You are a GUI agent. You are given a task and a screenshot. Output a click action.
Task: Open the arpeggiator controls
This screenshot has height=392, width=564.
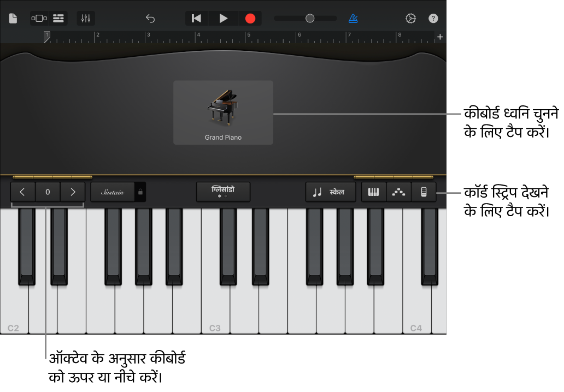point(398,192)
